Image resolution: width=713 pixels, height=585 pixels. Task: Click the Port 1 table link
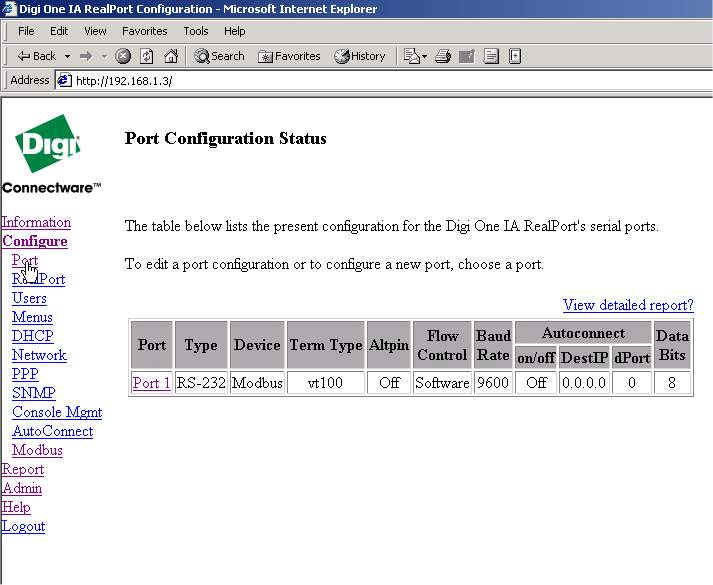151,383
